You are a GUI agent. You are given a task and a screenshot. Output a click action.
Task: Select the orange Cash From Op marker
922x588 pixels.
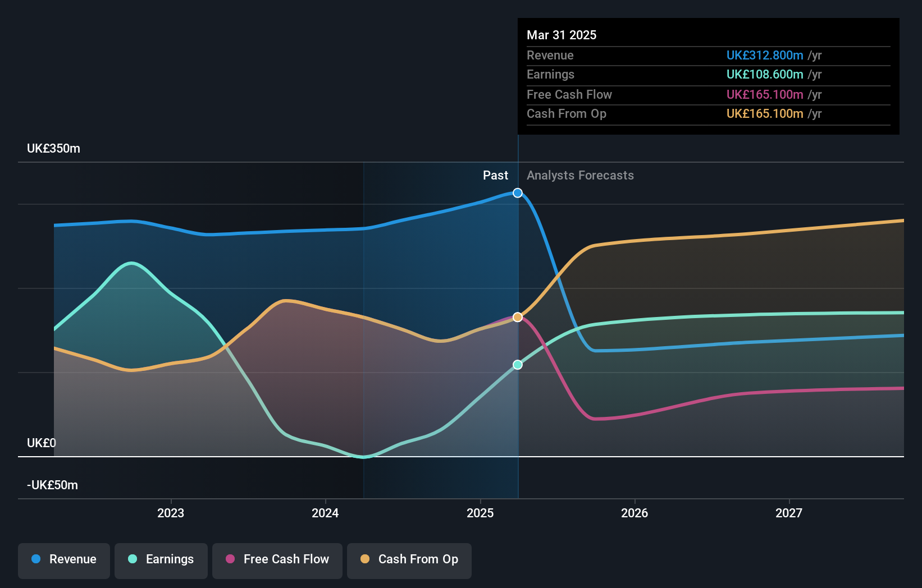coord(517,316)
